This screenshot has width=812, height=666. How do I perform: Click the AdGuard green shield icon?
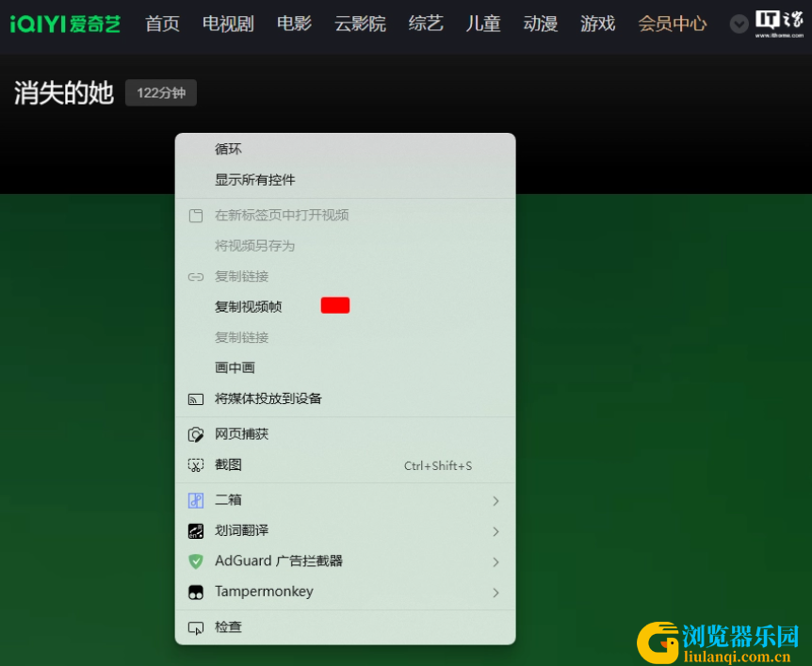(x=196, y=561)
